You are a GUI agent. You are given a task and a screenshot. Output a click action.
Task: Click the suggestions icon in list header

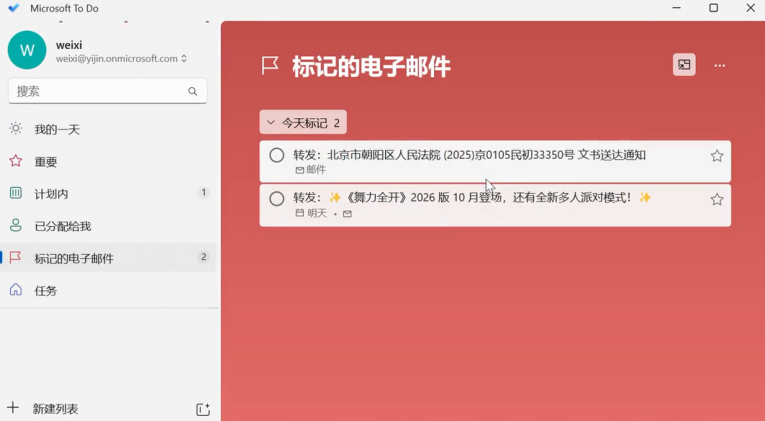click(x=684, y=65)
